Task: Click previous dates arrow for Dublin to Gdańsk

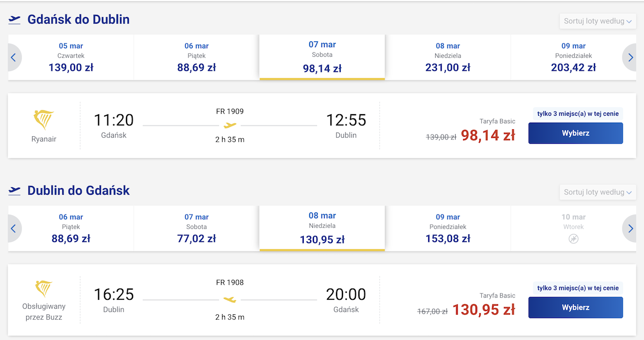Action: (x=14, y=228)
